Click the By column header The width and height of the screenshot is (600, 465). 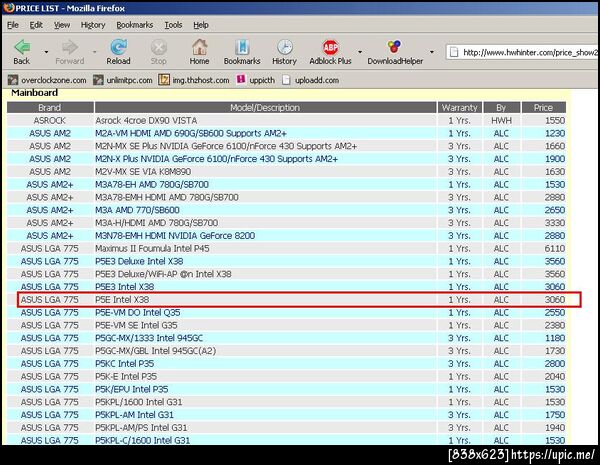coord(501,108)
